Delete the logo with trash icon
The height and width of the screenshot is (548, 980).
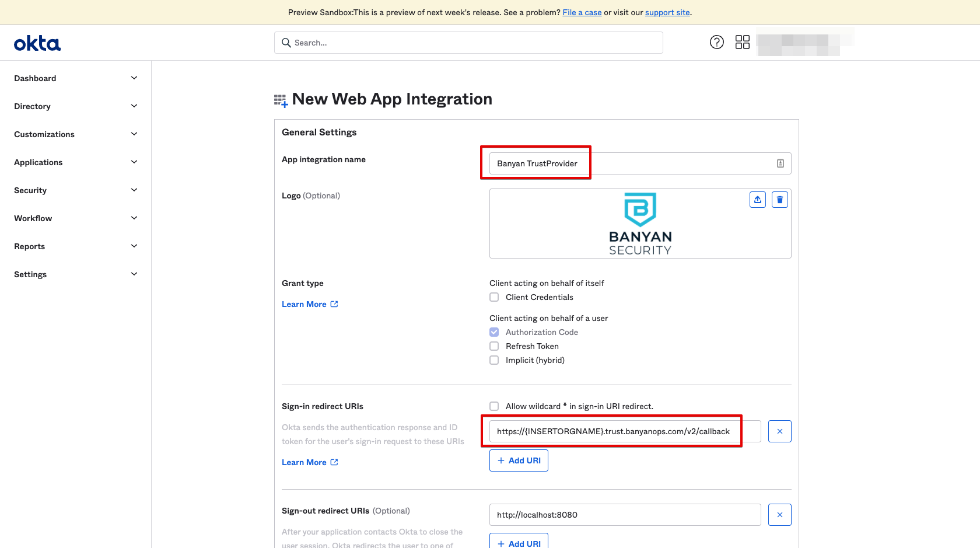779,200
